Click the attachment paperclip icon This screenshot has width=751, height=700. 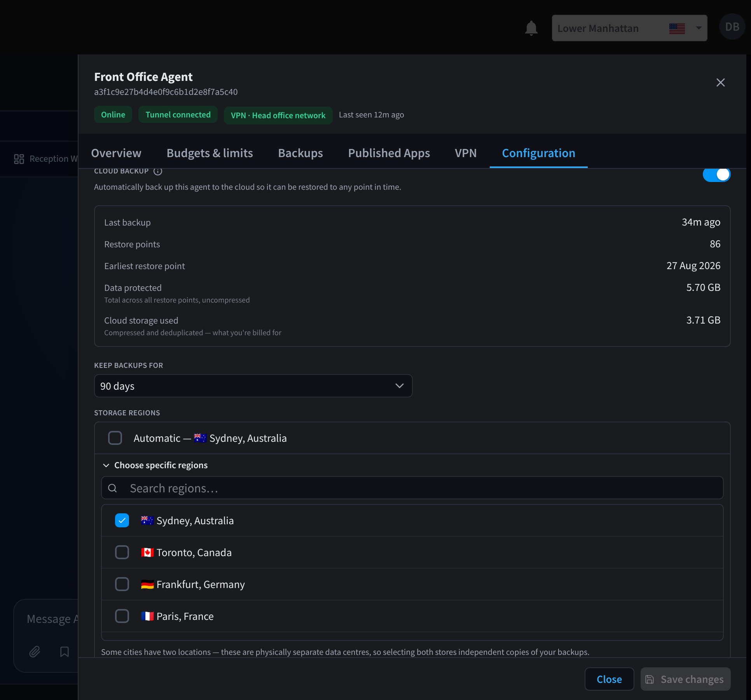point(35,651)
